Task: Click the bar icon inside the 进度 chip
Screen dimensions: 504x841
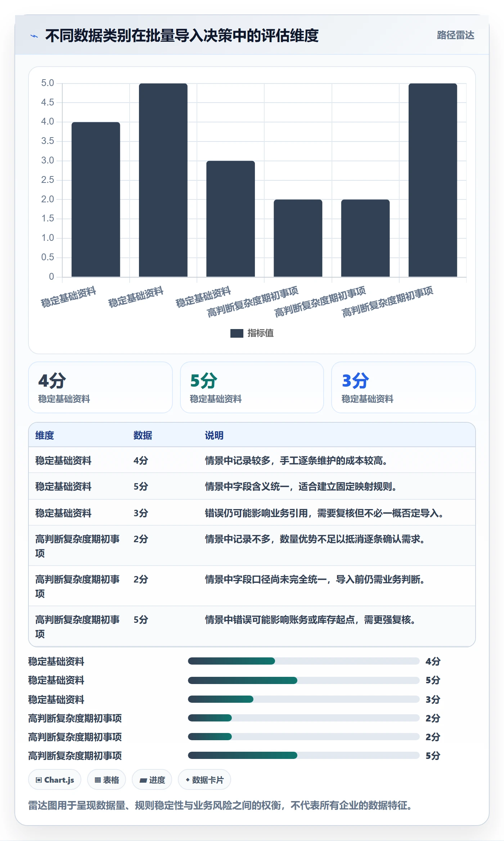Action: [x=143, y=781]
